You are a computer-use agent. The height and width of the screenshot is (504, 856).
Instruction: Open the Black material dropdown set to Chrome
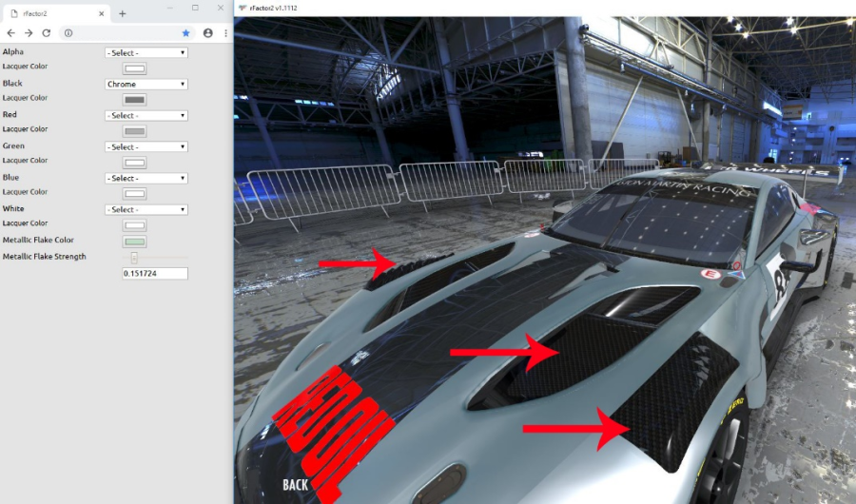146,84
